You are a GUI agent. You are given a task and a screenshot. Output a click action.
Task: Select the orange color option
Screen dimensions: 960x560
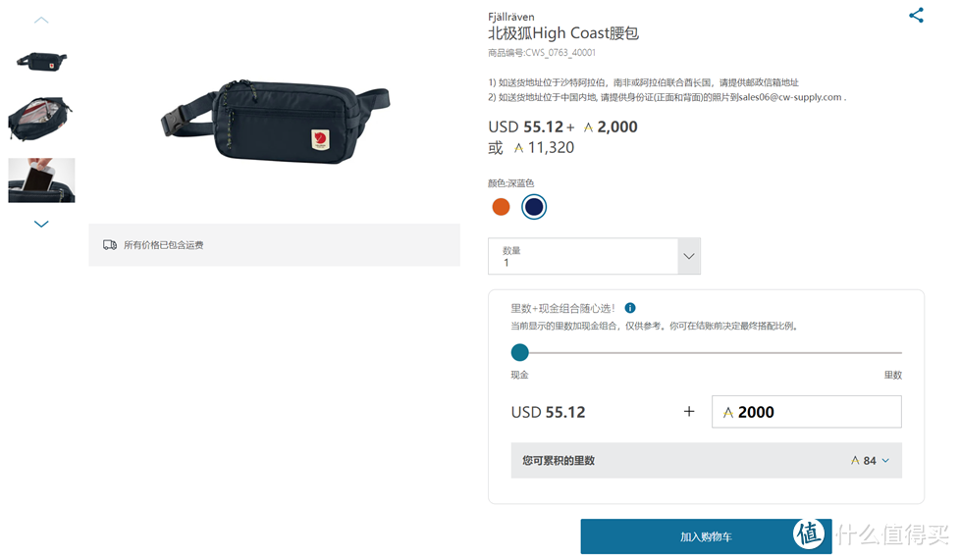(501, 207)
